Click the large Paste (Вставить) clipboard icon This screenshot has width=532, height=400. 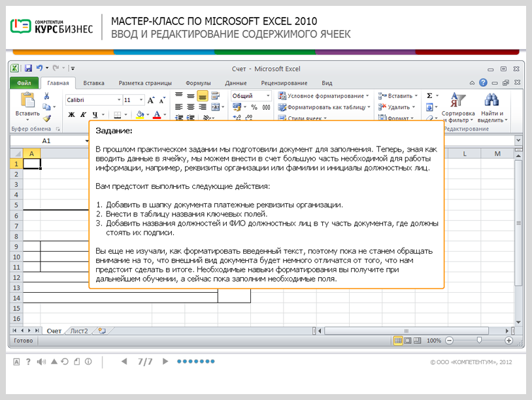[27, 100]
